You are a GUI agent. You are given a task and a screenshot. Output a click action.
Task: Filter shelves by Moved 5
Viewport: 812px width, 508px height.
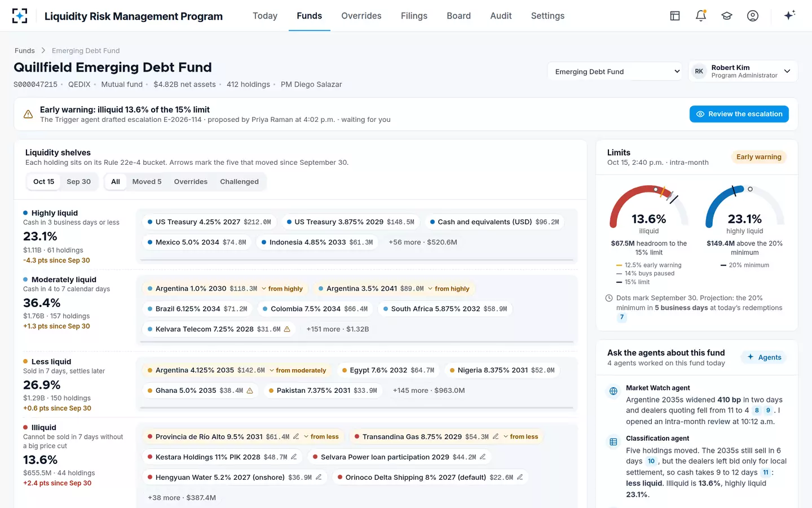147,182
